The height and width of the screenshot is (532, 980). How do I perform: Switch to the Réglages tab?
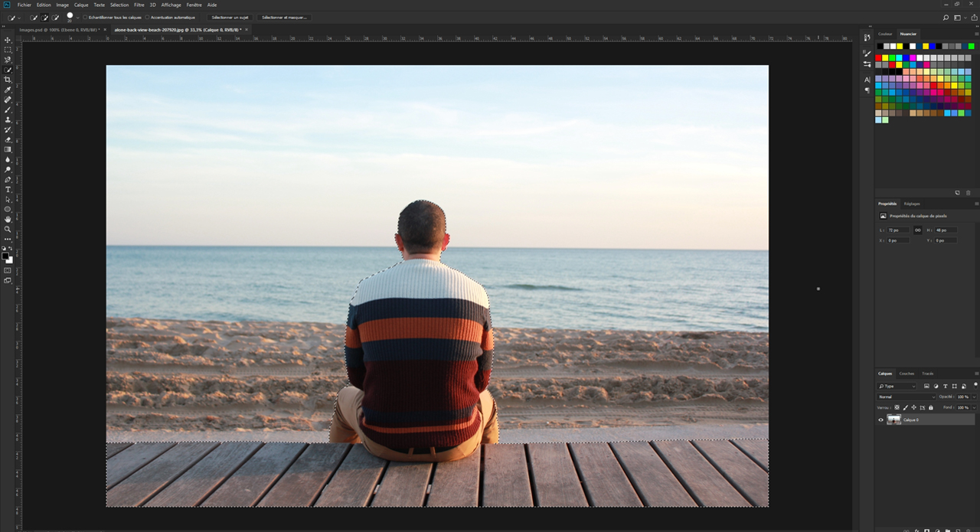(912, 204)
